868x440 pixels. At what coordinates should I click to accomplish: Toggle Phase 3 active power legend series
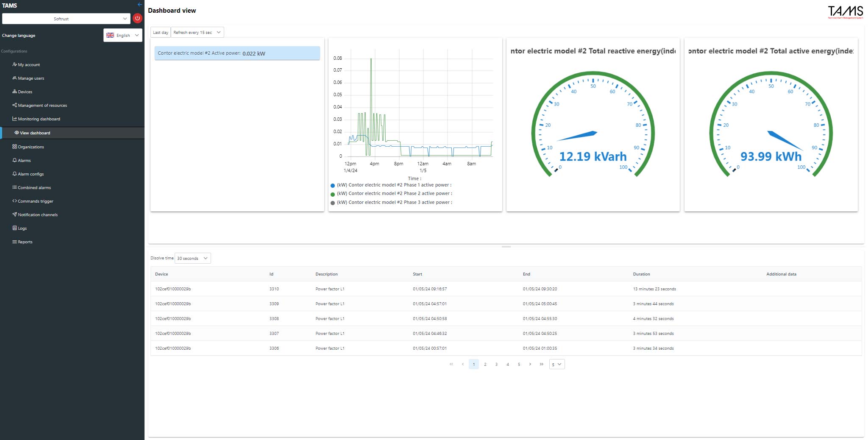click(x=391, y=203)
